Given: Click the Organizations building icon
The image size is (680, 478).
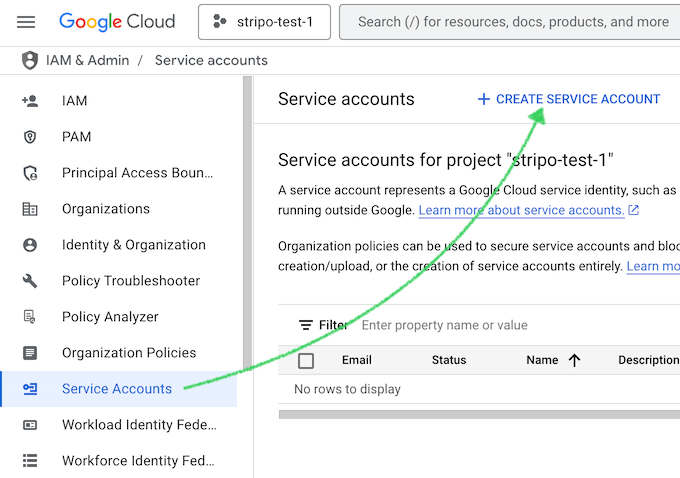Looking at the screenshot, I should [x=30, y=209].
